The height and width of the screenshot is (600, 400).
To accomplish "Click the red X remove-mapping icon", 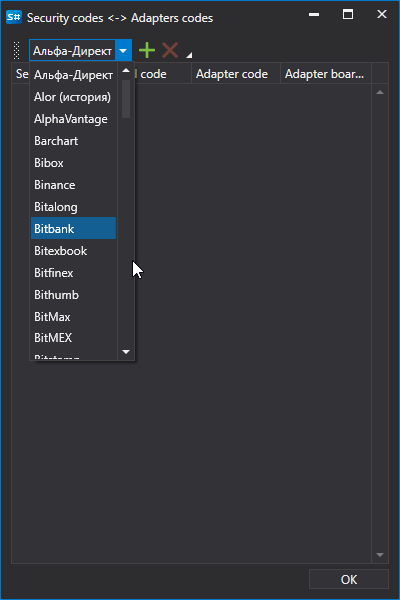I will (170, 50).
